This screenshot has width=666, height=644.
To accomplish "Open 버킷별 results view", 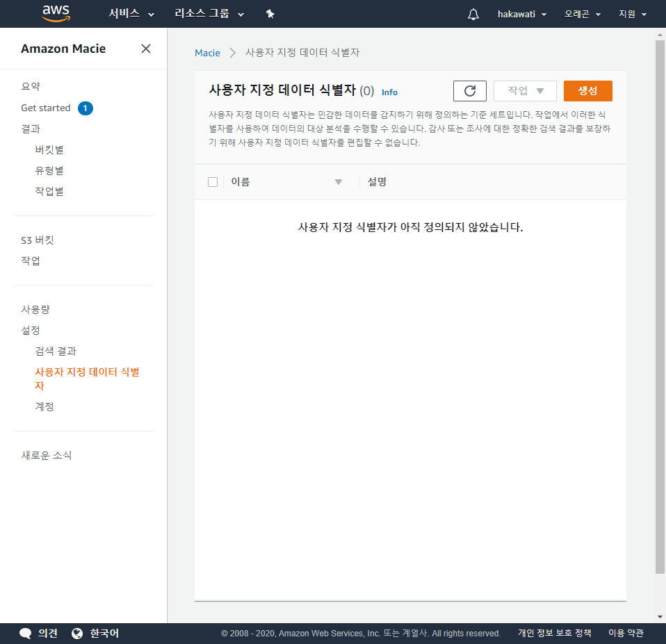I will [49, 149].
